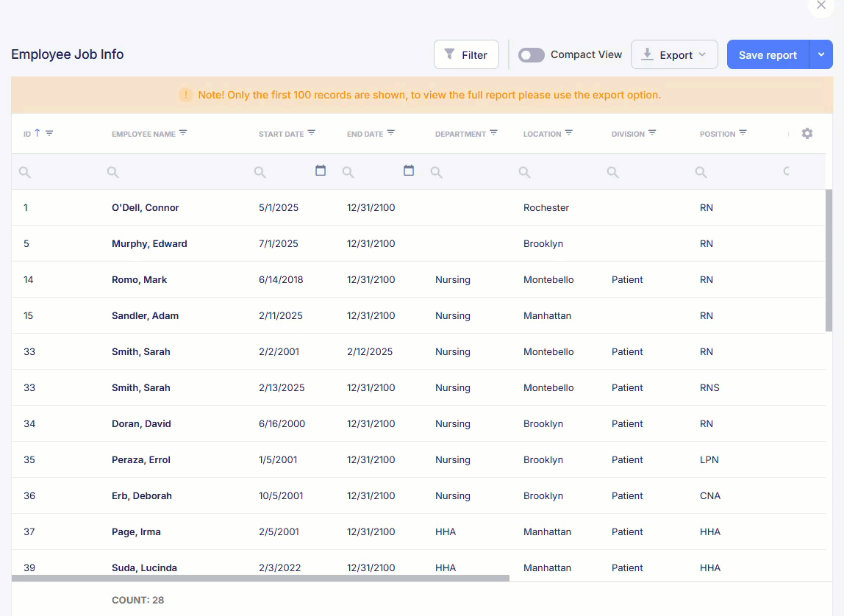Click search icon under Start Date

[260, 172]
